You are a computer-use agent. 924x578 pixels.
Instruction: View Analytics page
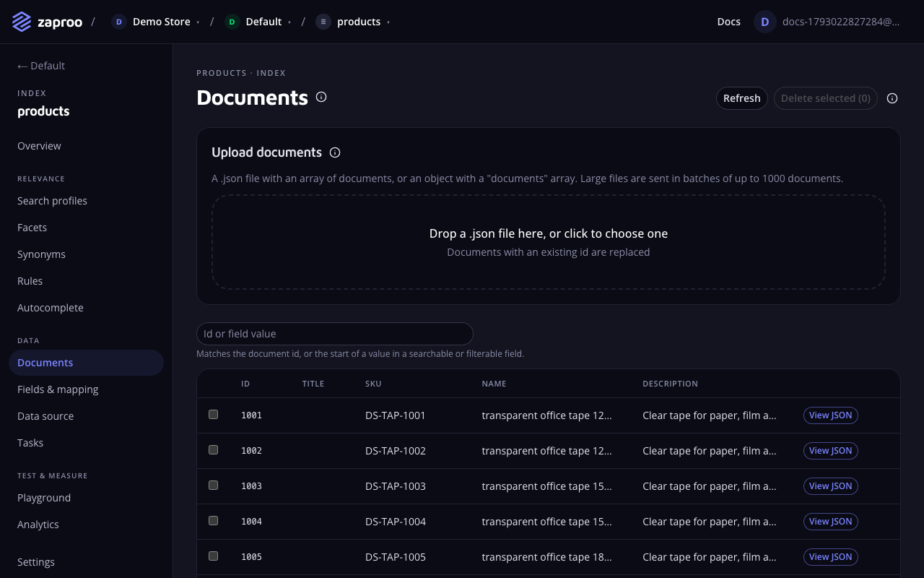pyautogui.click(x=86, y=525)
